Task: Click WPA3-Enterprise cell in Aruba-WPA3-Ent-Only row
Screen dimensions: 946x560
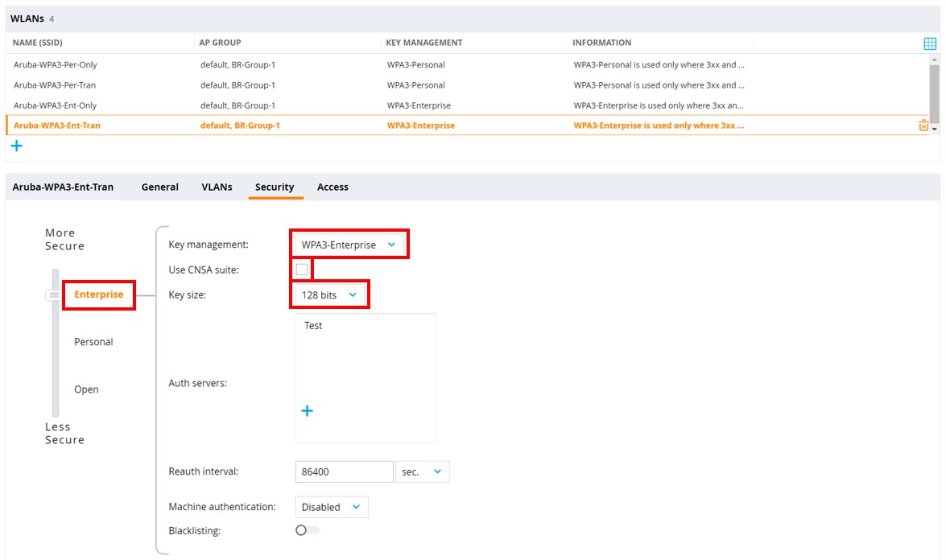Action: point(419,105)
